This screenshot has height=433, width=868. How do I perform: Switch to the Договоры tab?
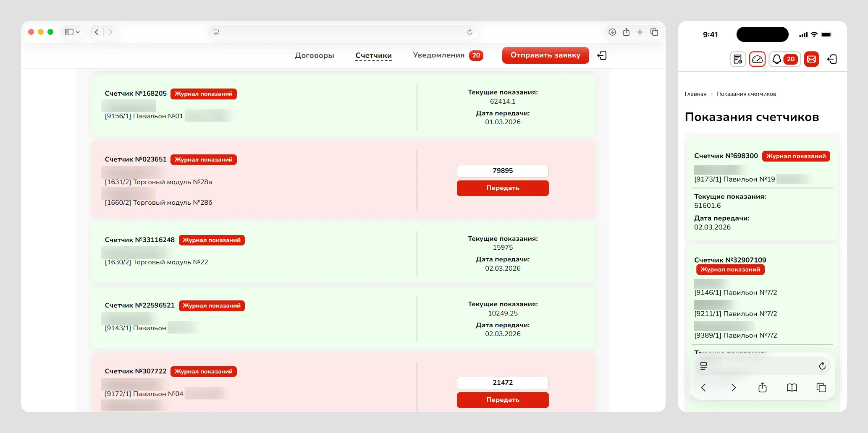click(x=314, y=55)
